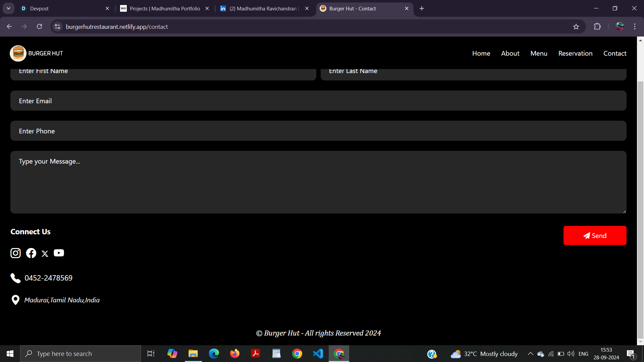This screenshot has width=644, height=362.
Task: Open Visual Studio Code from taskbar
Action: [x=318, y=354]
